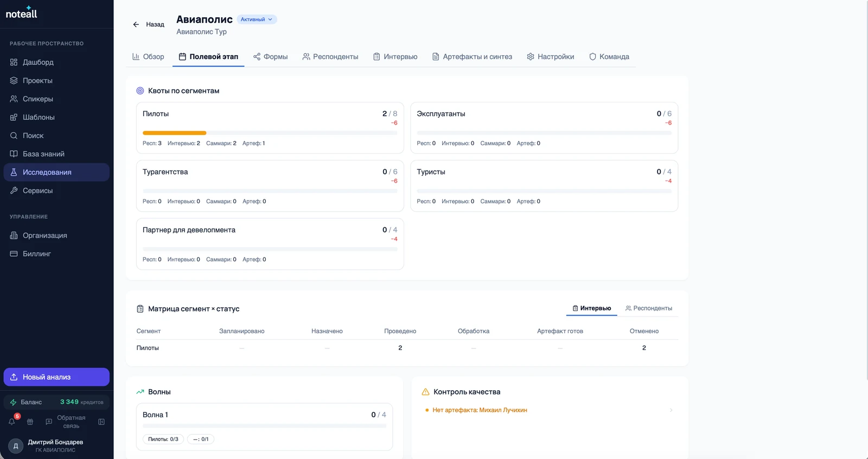Open the Пилоты quota card
The image size is (868, 459).
pyautogui.click(x=270, y=128)
